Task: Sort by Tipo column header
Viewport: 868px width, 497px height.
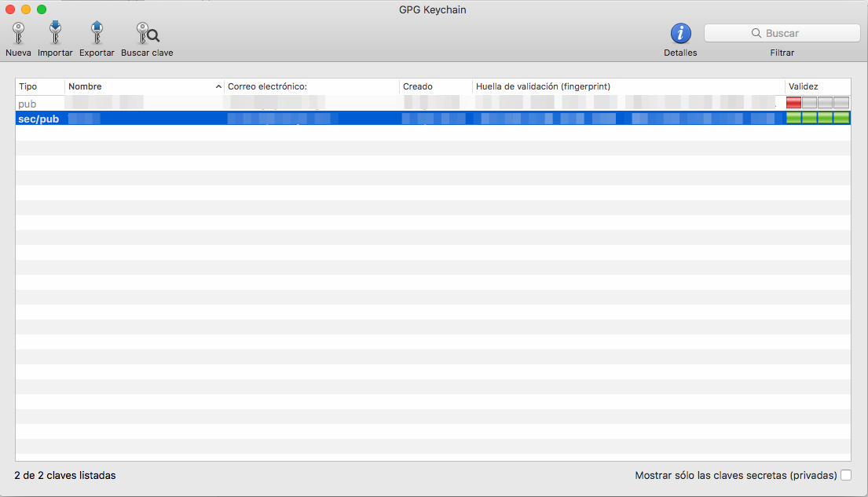Action: [x=40, y=86]
